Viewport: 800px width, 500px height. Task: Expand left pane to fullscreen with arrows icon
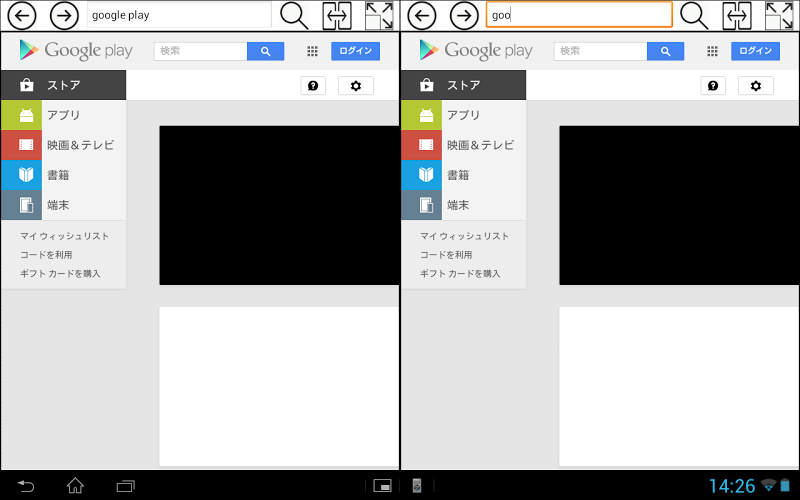pyautogui.click(x=380, y=16)
